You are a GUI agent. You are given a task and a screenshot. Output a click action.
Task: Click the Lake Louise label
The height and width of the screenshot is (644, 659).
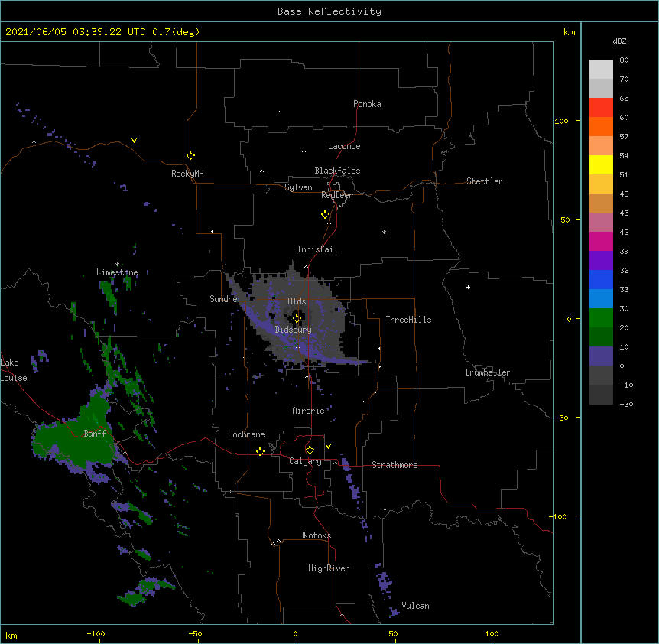[x=14, y=370]
